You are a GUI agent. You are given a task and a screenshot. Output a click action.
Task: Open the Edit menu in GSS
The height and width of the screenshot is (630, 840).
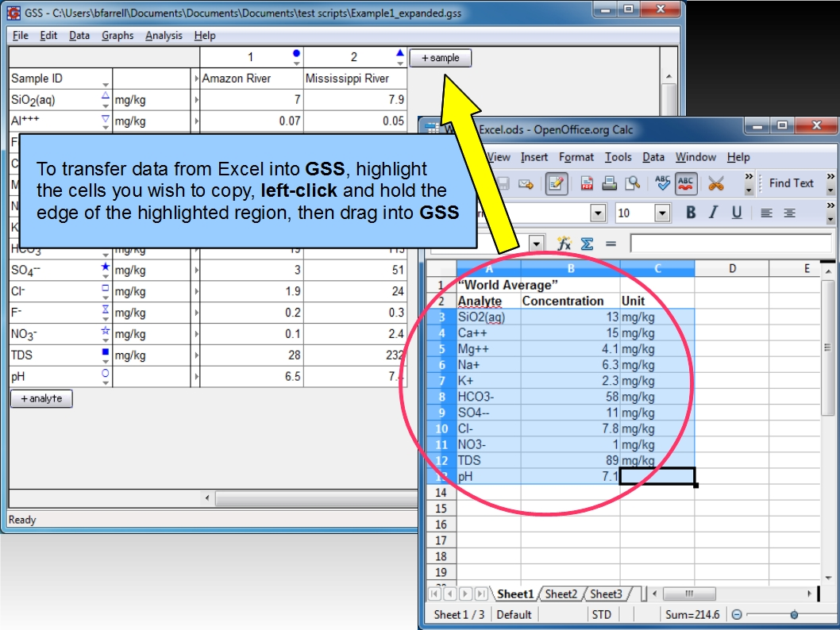coord(48,36)
